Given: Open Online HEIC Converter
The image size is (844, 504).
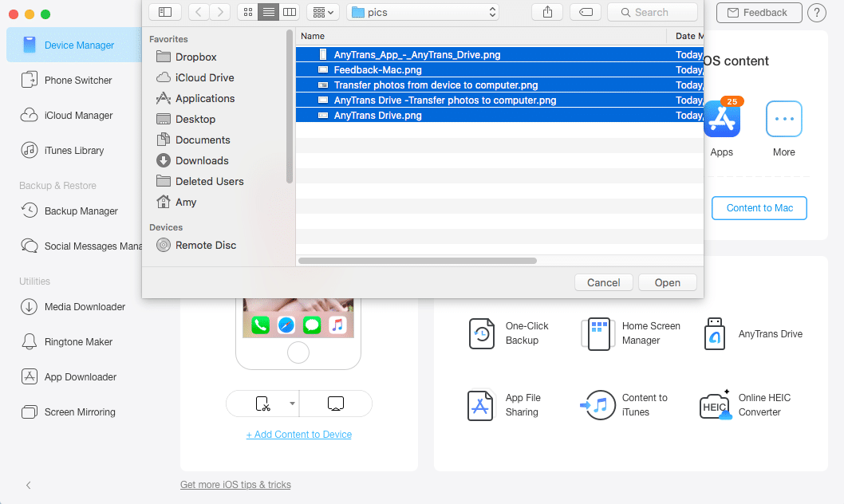Looking at the screenshot, I should [x=745, y=405].
